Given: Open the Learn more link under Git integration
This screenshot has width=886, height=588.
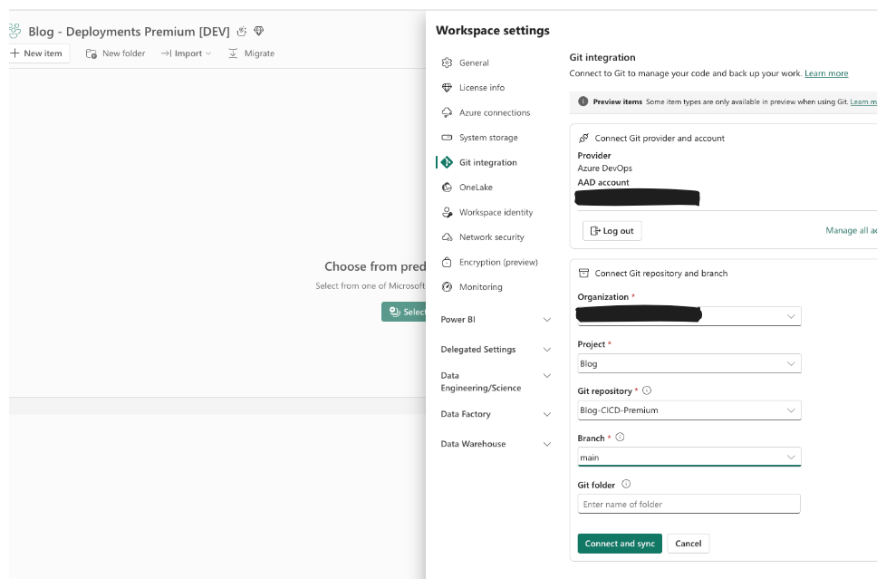Looking at the screenshot, I should pos(826,73).
